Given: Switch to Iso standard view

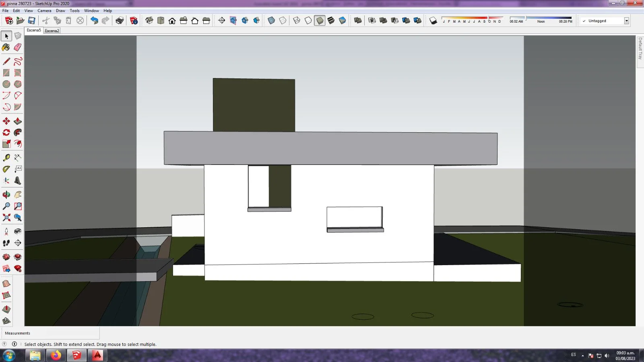Looking at the screenshot, I should tap(149, 21).
